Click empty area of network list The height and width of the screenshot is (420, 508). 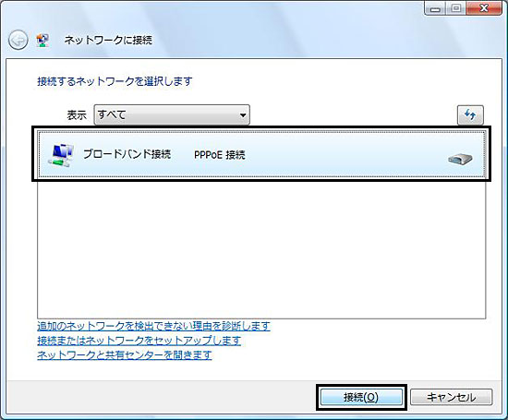[x=261, y=247]
